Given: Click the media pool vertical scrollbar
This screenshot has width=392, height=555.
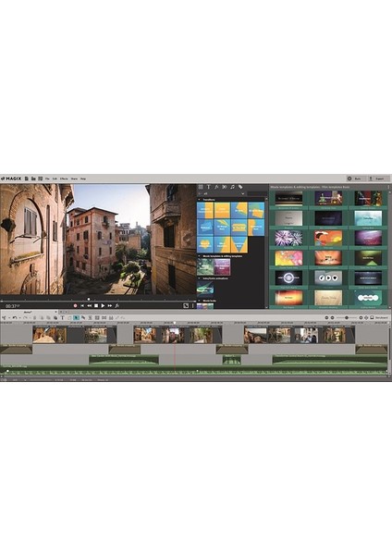Looking at the screenshot, I should click(267, 252).
